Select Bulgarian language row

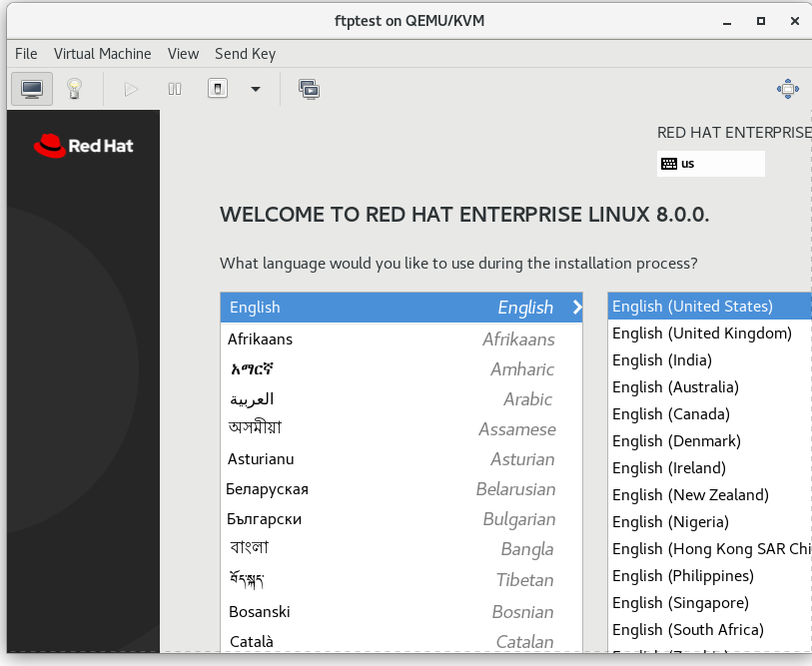pyautogui.click(x=402, y=519)
